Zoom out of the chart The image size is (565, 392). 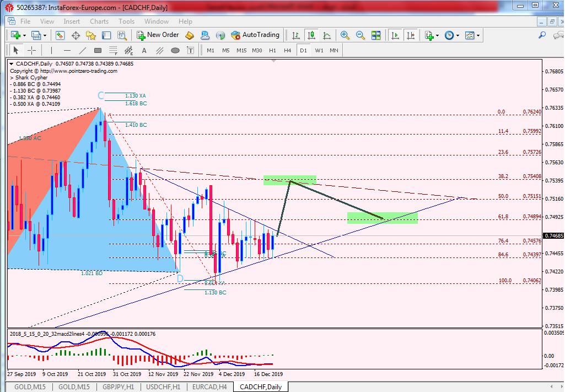click(x=360, y=35)
